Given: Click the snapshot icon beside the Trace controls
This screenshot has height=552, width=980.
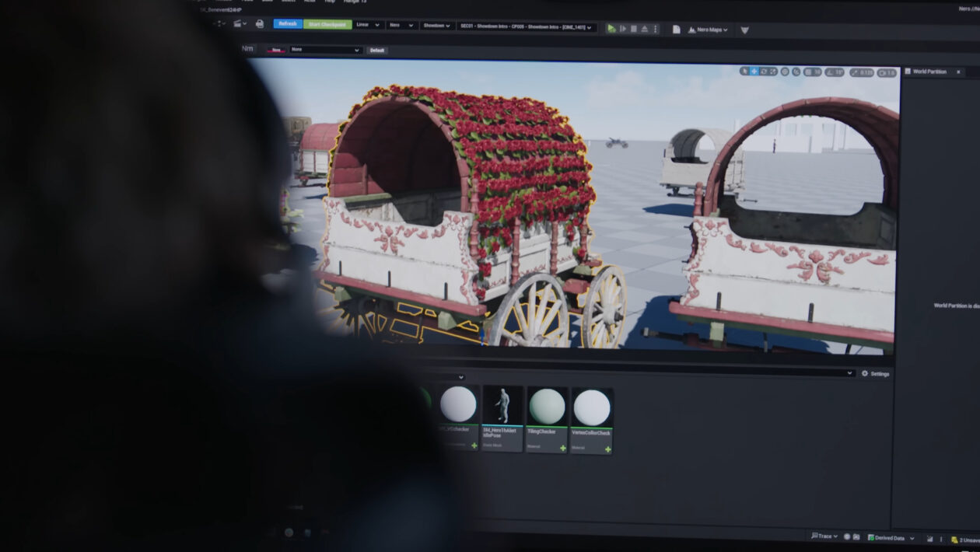Looking at the screenshot, I should coord(856,537).
